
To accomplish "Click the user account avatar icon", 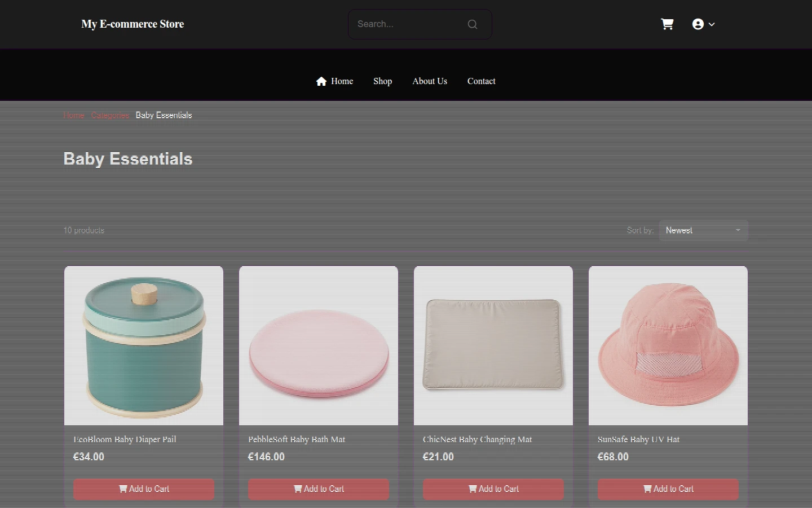I will coord(698,24).
